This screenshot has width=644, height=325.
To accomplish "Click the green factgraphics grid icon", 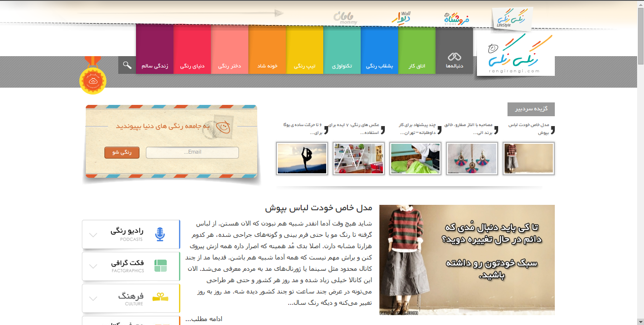I will coord(161,266).
